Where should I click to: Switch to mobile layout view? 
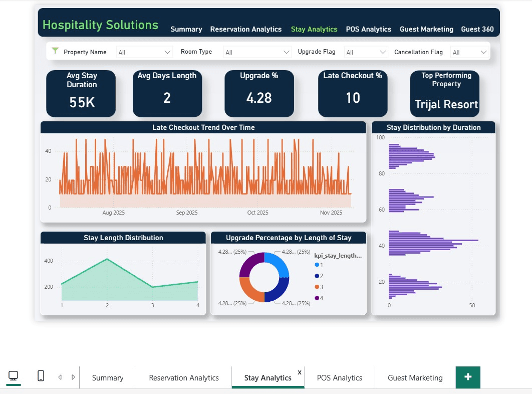pyautogui.click(x=41, y=375)
